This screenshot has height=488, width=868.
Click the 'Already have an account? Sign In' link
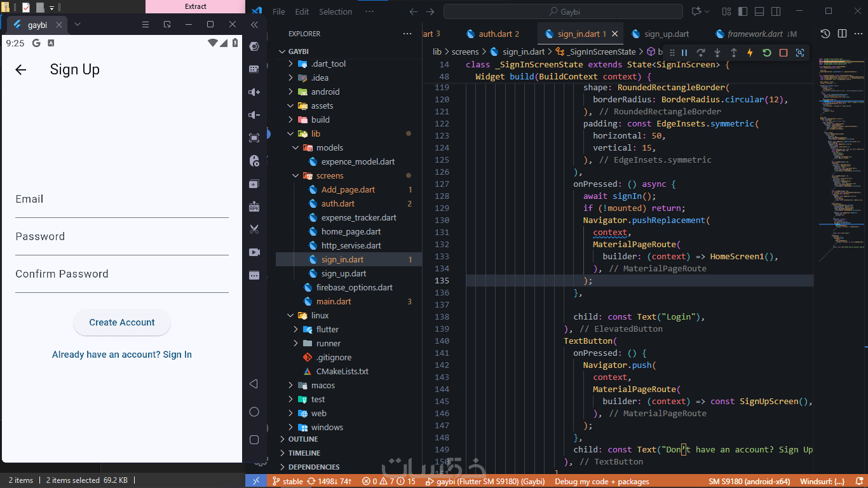click(x=122, y=355)
